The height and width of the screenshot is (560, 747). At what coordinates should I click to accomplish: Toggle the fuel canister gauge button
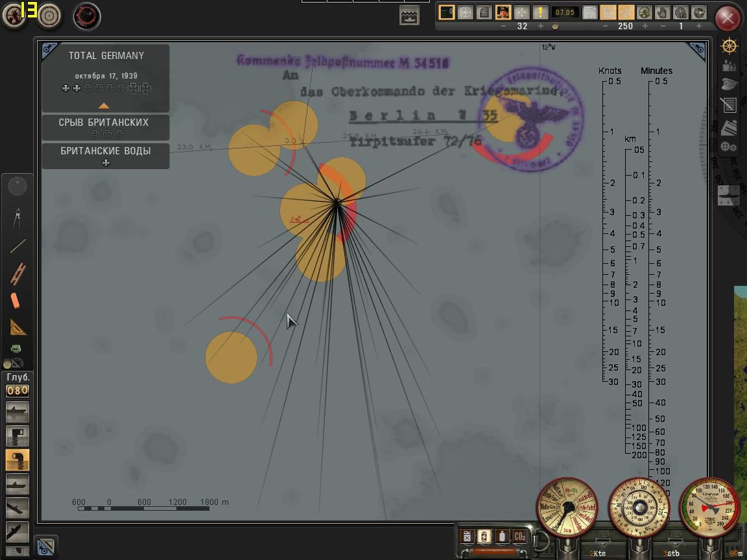tap(467, 537)
